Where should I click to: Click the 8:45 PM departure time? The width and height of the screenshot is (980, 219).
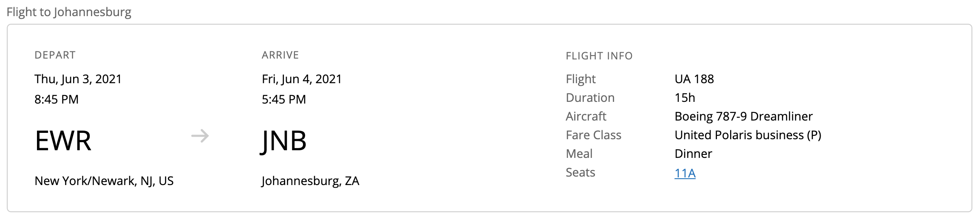pos(57,99)
